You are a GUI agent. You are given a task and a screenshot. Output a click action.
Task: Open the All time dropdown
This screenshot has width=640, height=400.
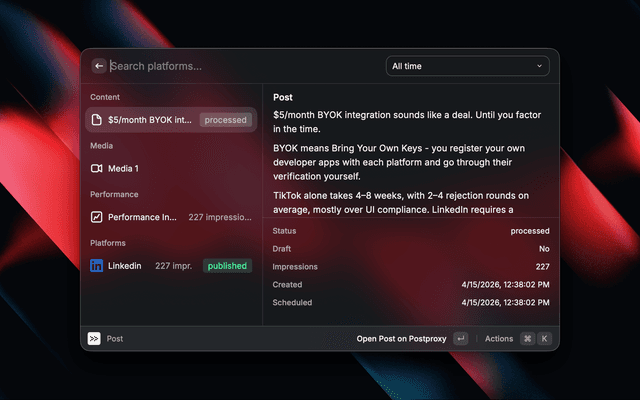pos(467,66)
